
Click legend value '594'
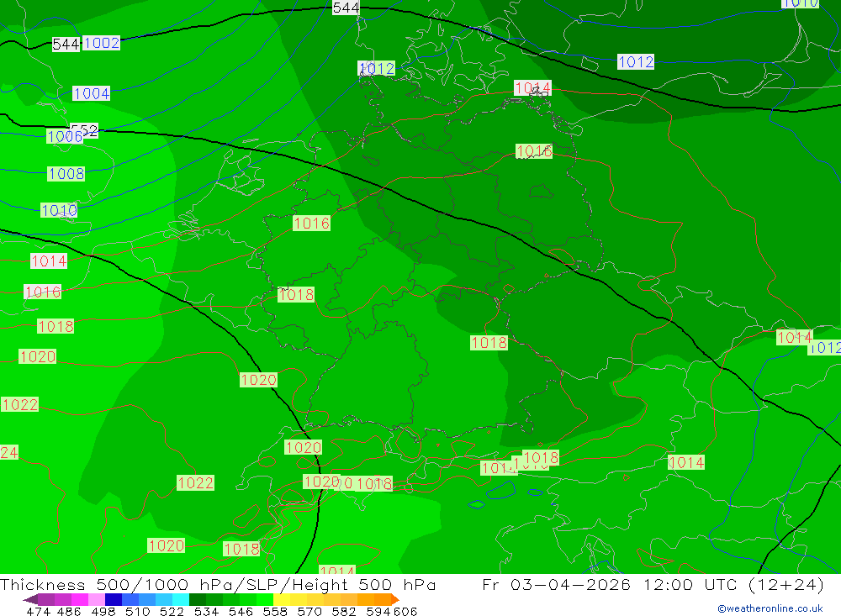pyautogui.click(x=378, y=611)
